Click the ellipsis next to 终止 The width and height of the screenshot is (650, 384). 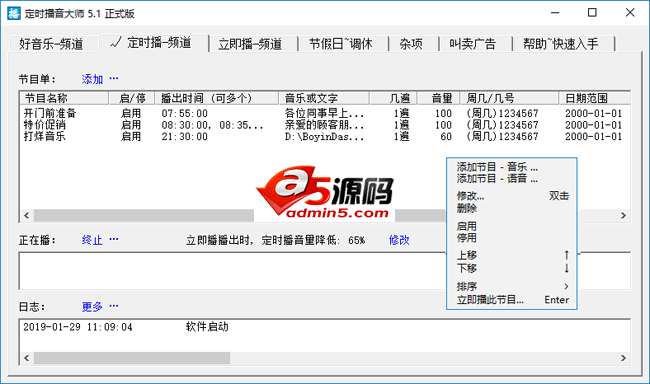[x=114, y=239]
